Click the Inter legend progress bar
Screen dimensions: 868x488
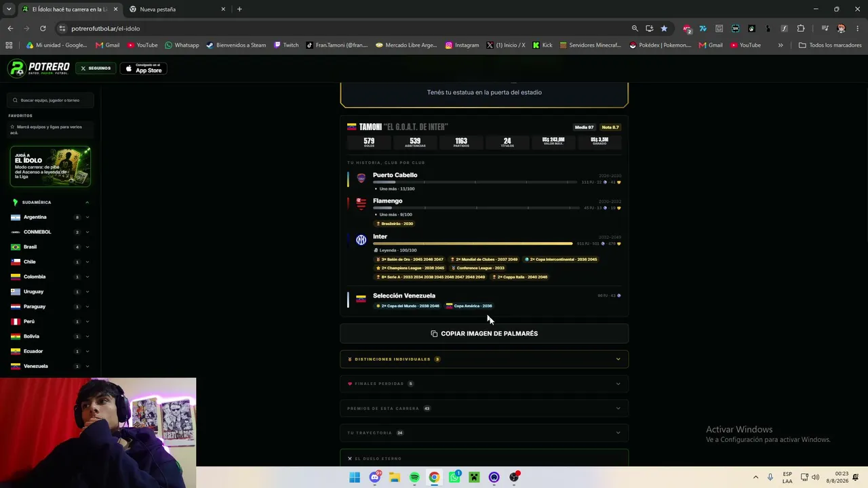[473, 243]
